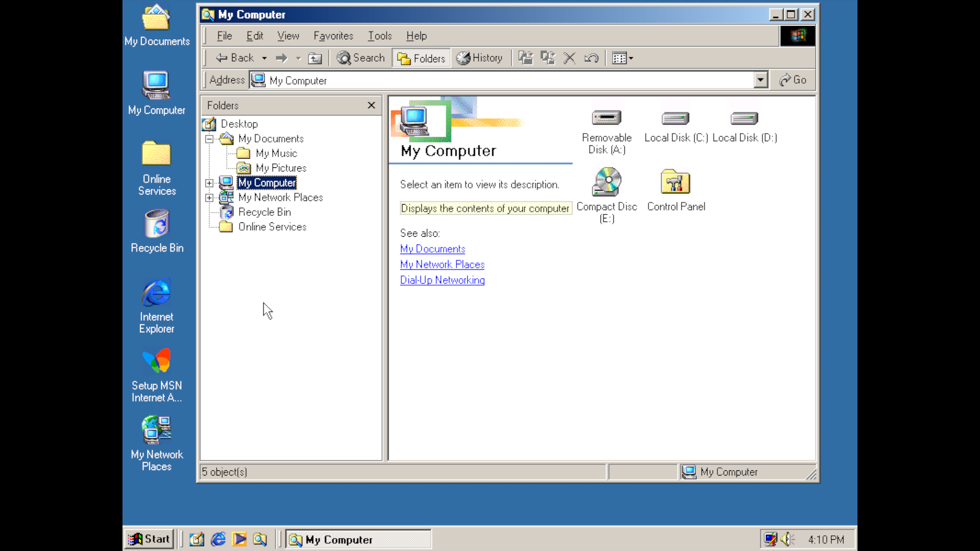Select My Computer in folder tree
This screenshot has width=980, height=551.
pyautogui.click(x=267, y=183)
